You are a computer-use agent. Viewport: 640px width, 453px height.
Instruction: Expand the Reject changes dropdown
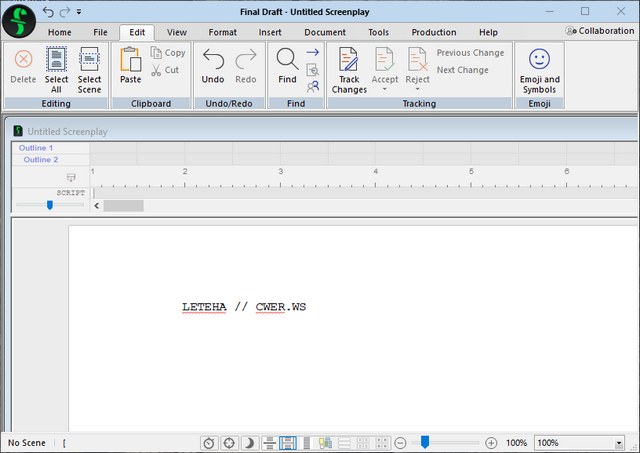click(x=418, y=90)
